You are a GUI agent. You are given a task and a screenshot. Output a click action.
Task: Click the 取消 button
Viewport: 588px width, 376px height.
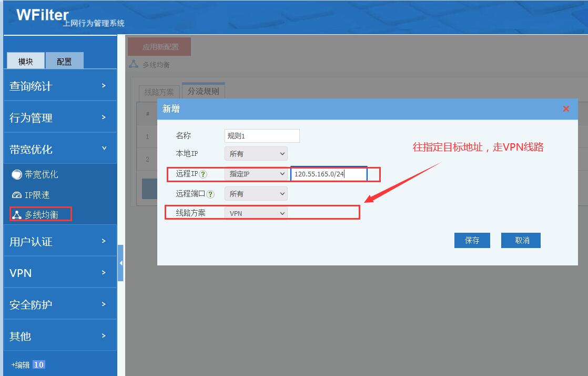click(521, 240)
